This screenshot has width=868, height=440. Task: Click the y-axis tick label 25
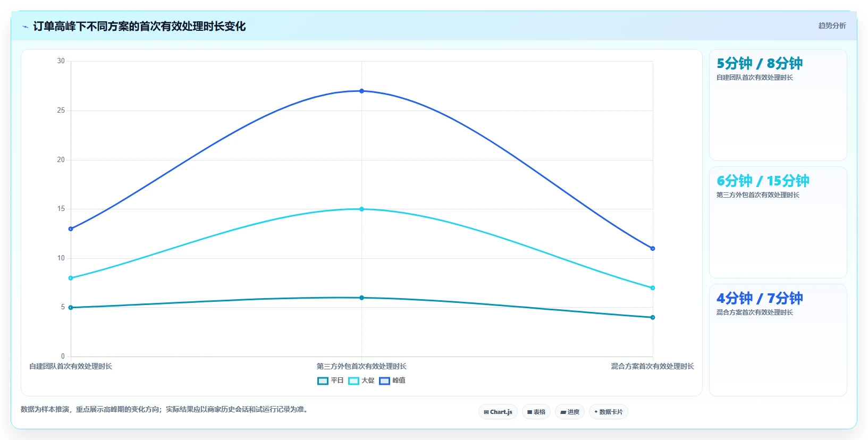61,111
